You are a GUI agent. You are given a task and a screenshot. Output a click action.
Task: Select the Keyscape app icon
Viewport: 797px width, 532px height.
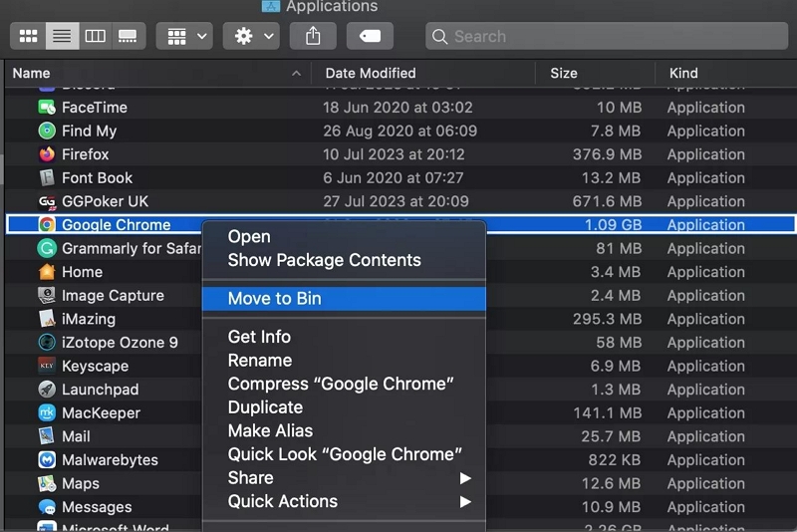pyautogui.click(x=47, y=366)
